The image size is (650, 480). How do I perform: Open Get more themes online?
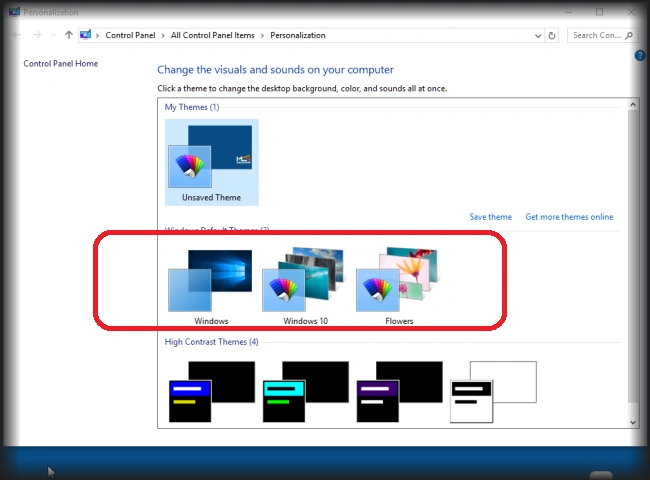569,217
